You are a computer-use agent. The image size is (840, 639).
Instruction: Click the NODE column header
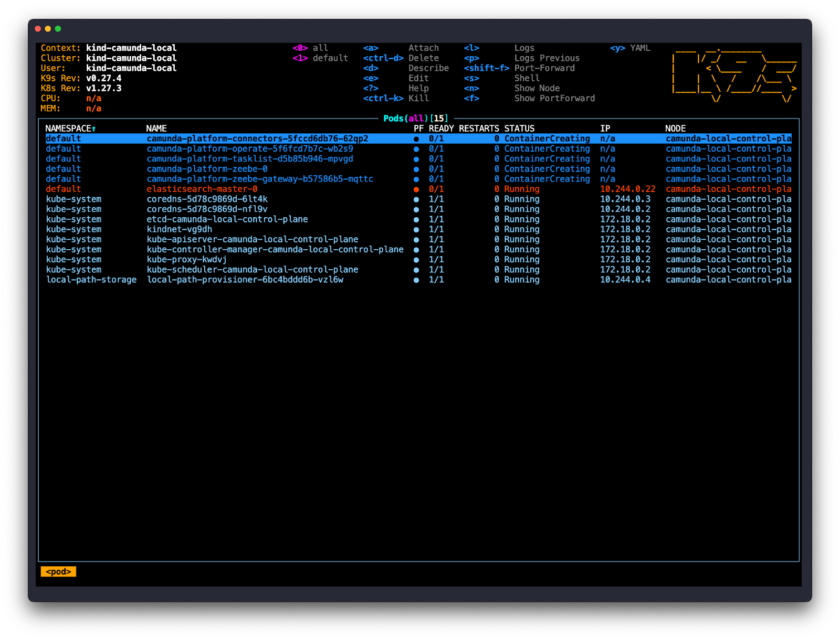676,129
